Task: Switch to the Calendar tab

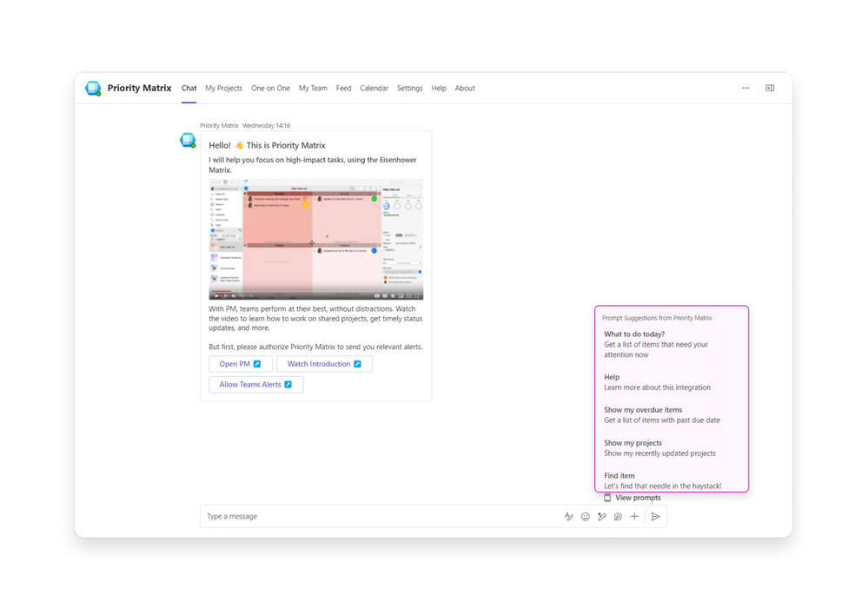Action: [374, 88]
